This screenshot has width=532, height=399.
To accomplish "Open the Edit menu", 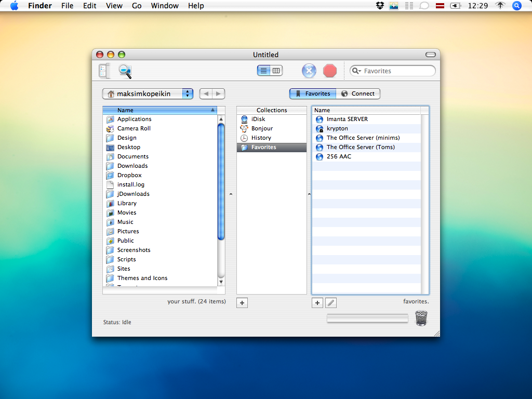I will 89,6.
